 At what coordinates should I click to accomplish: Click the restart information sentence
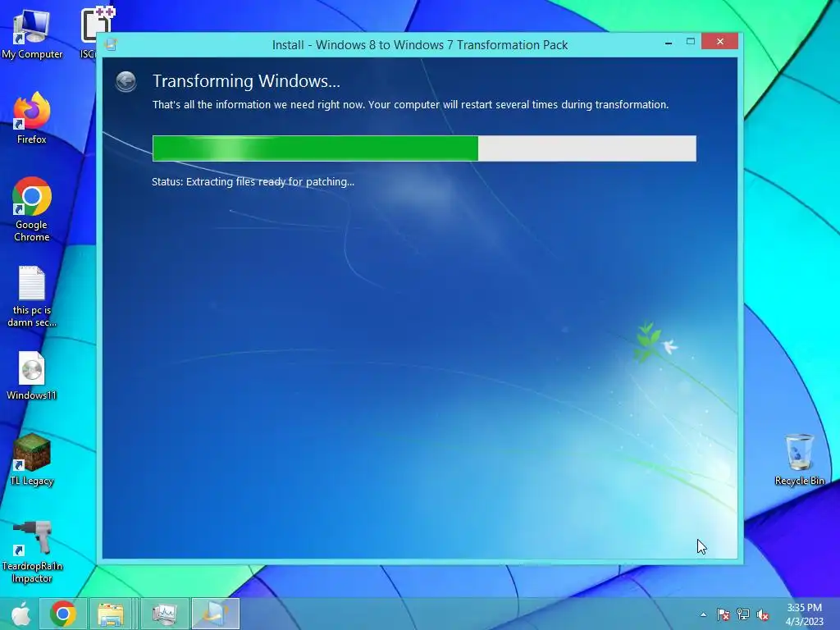tap(410, 104)
